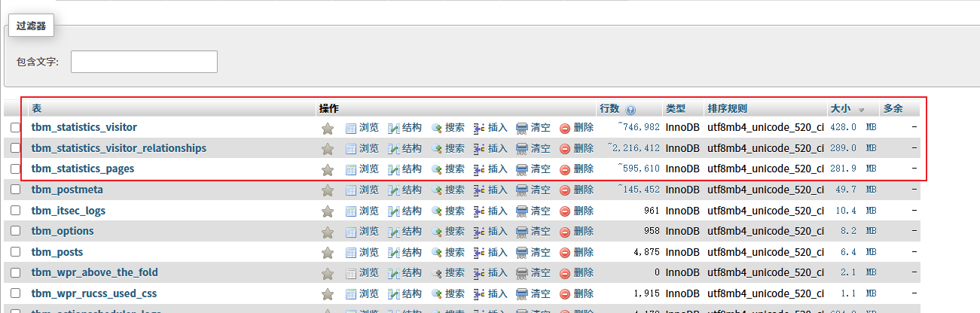Favorite star for tbm_statistics_visitor

pos(328,128)
